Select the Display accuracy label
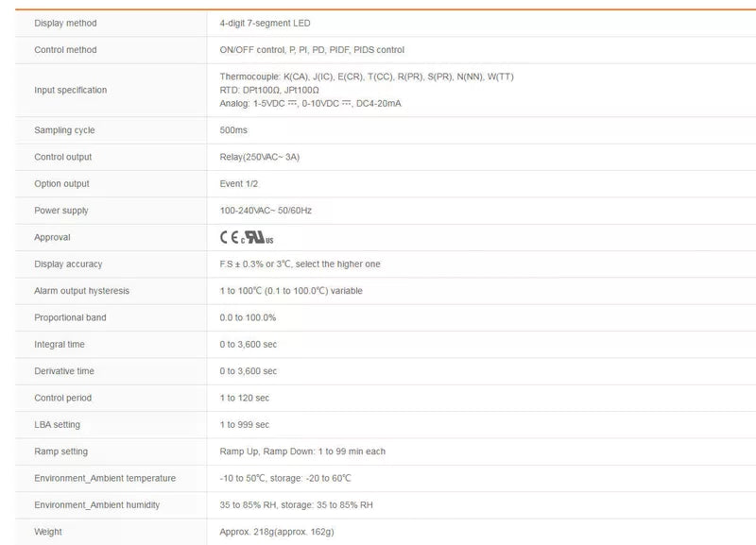Viewport: 756px width, 545px height. point(68,264)
